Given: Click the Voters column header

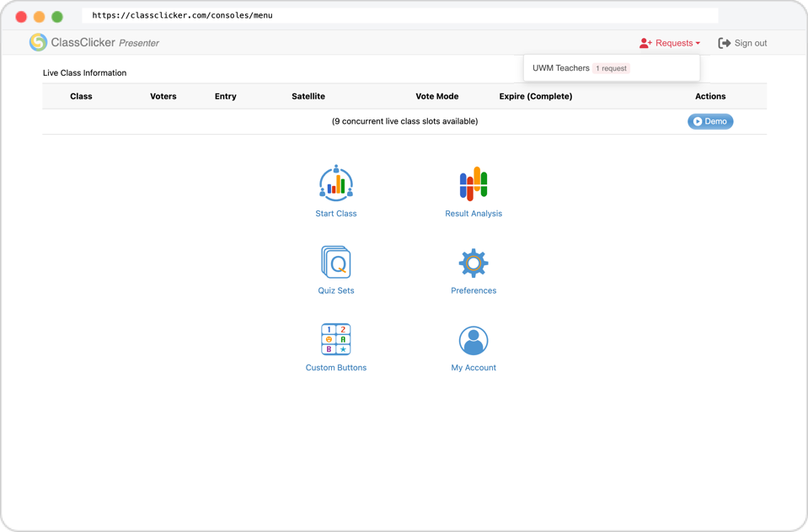Looking at the screenshot, I should (163, 96).
